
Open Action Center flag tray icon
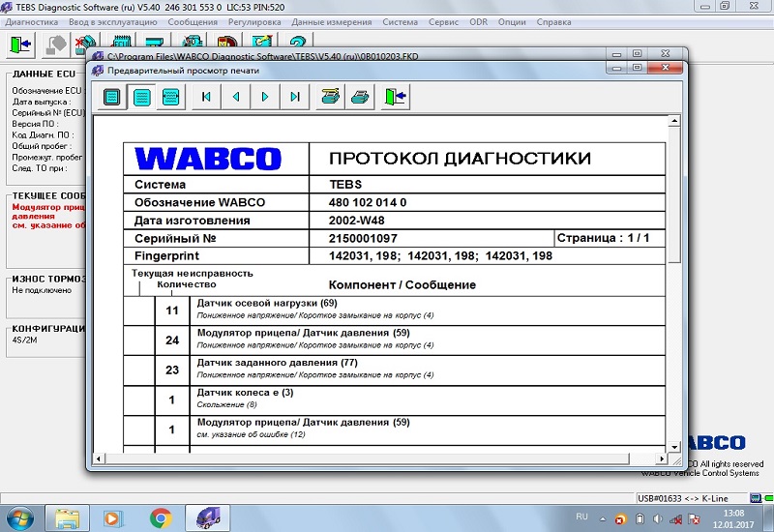click(695, 518)
